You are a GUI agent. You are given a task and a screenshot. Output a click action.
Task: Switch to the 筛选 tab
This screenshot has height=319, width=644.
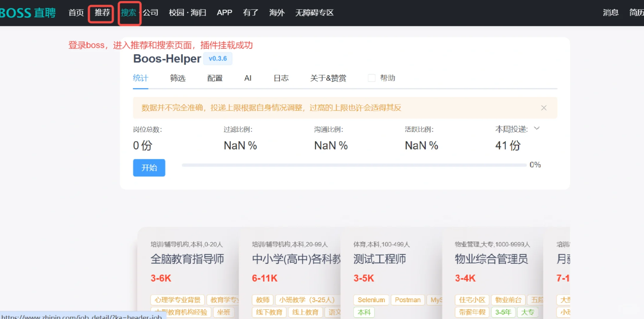tap(178, 78)
